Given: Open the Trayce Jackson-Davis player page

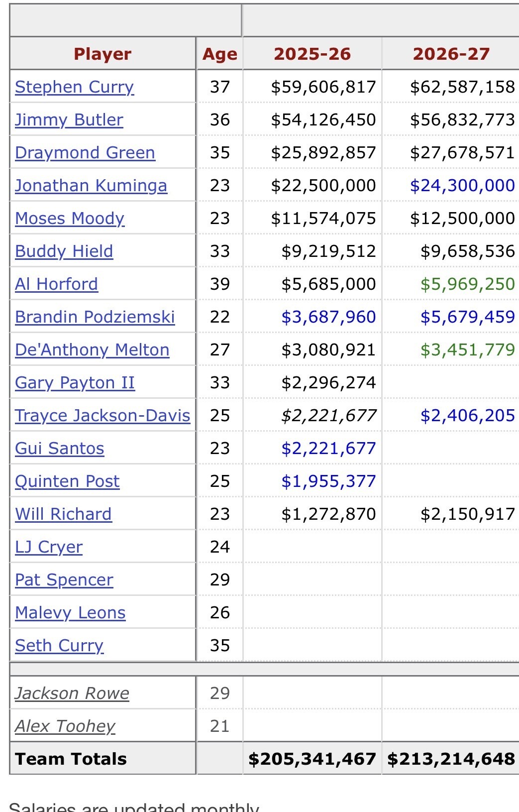Looking at the screenshot, I should point(103,415).
